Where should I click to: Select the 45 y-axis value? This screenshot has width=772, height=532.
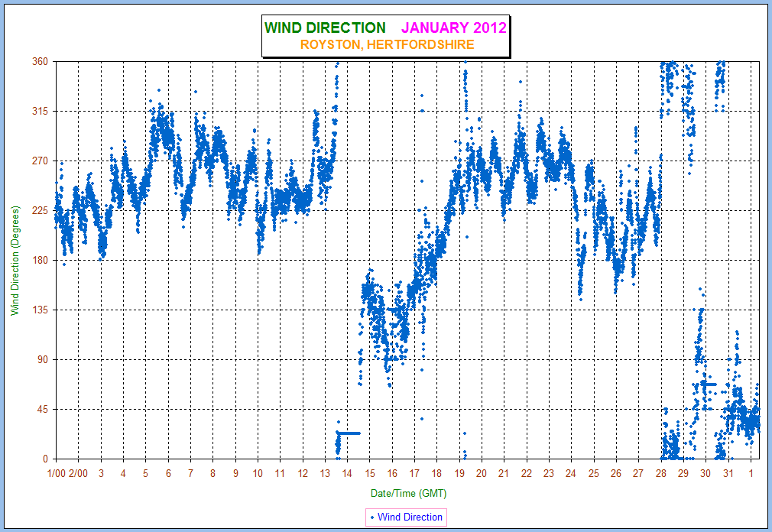[x=43, y=410]
